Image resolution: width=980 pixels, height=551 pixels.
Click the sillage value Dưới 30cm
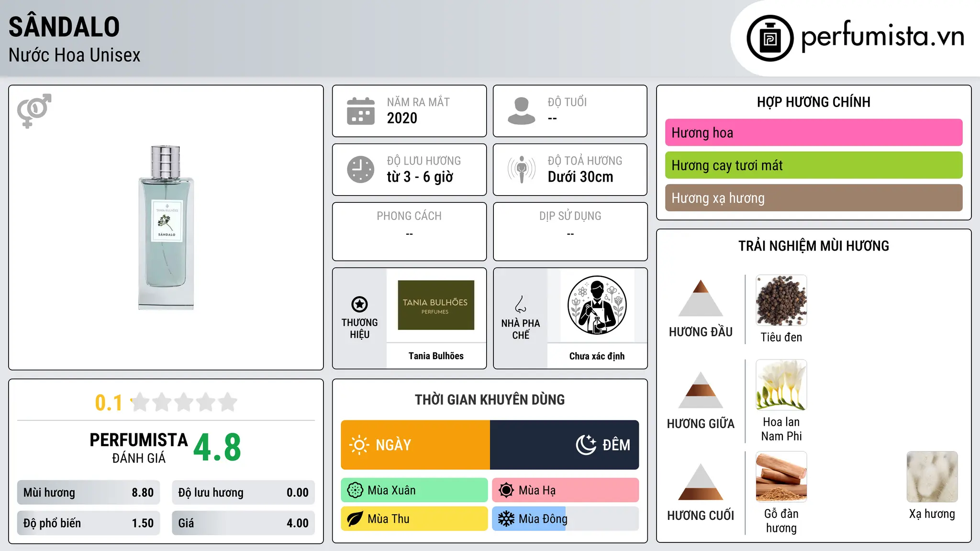coord(580,177)
